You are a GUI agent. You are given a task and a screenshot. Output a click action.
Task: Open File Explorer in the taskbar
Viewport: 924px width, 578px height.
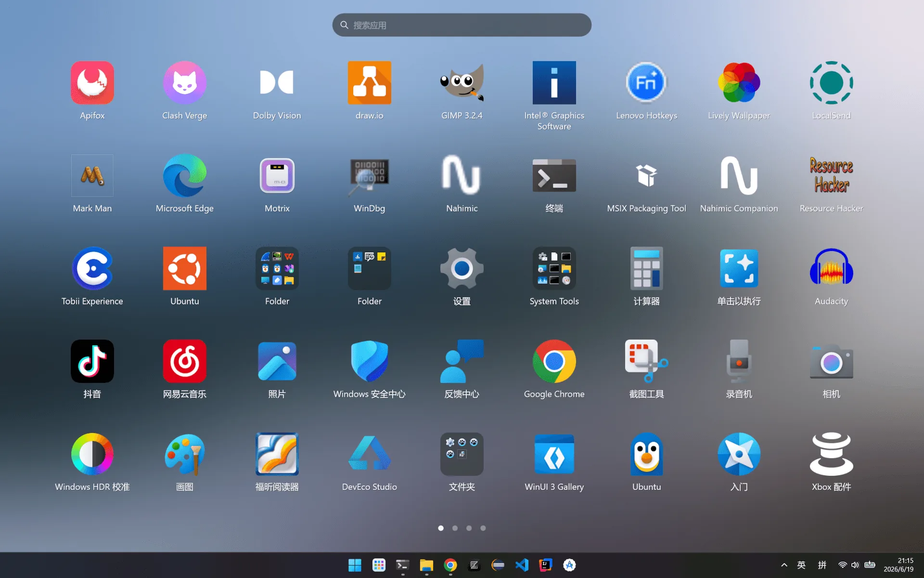click(x=426, y=565)
